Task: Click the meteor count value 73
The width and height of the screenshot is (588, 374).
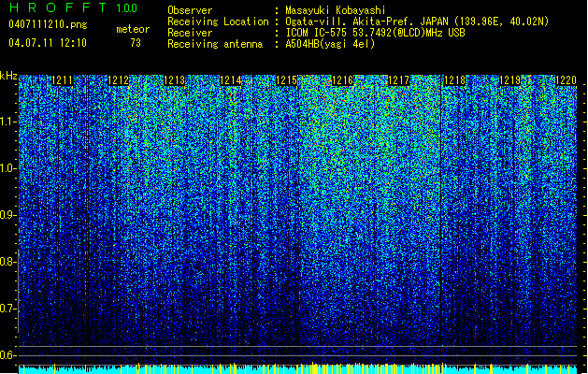Action: (136, 43)
